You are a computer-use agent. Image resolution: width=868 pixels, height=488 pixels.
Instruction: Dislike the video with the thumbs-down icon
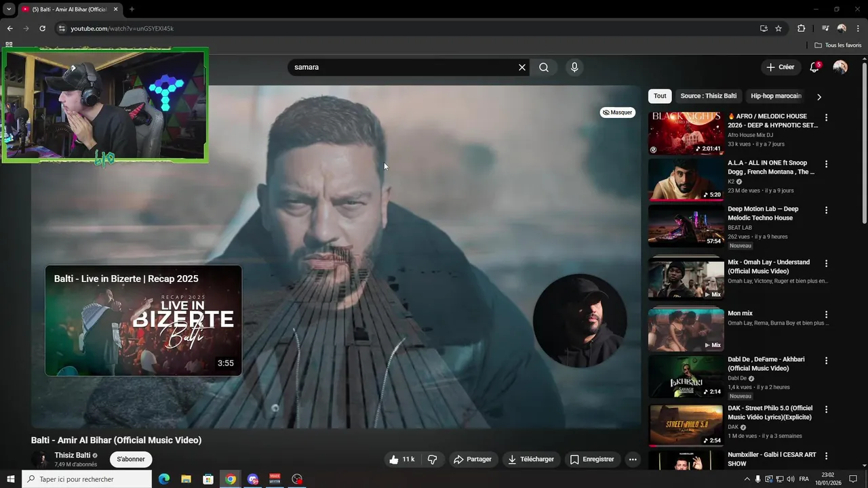click(x=432, y=460)
